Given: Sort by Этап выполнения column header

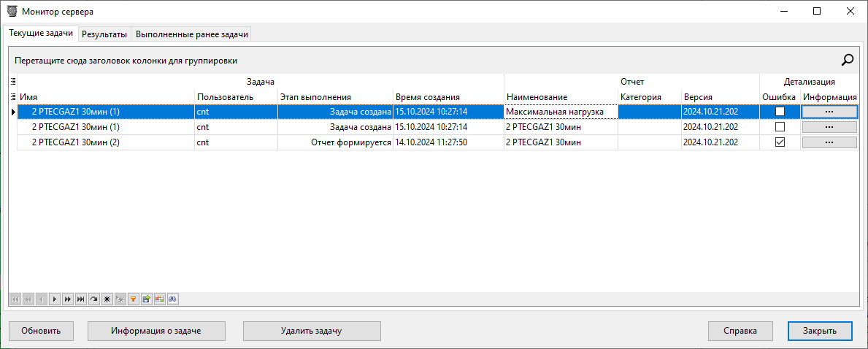Looking at the screenshot, I should click(x=336, y=97).
